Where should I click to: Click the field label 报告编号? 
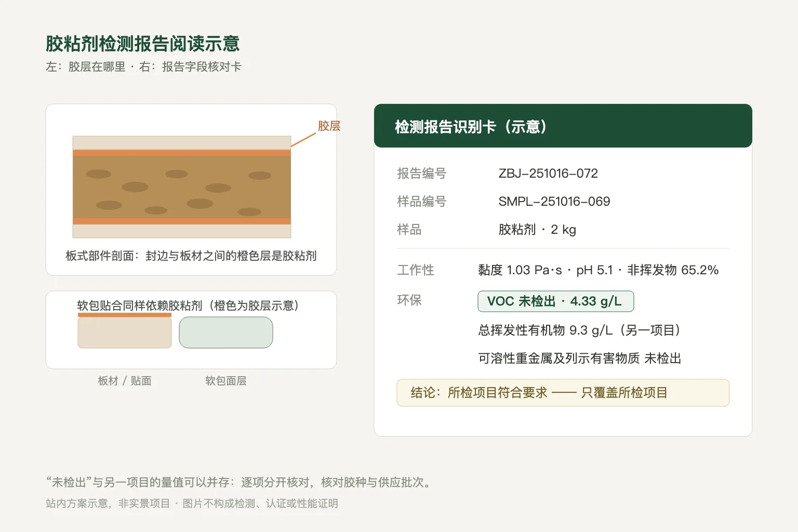pos(422,174)
